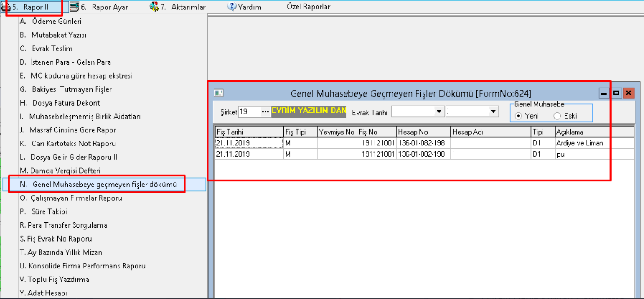Click Fiş No 191121001 in Ardiye row
This screenshot has width=644, height=299.
click(x=376, y=143)
